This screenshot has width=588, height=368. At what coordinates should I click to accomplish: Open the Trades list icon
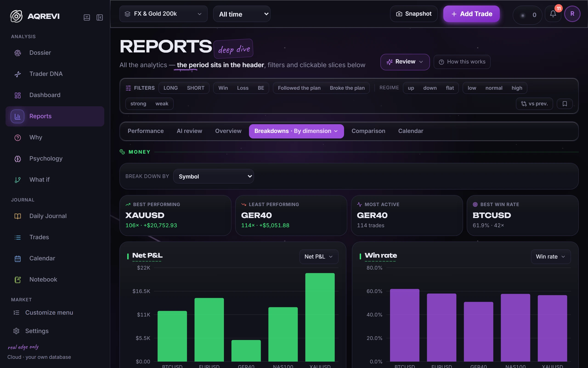point(17,237)
